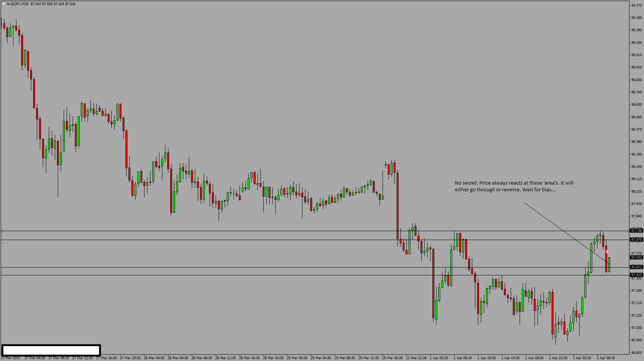Click the pink arrow marker on candle

(x=606, y=252)
